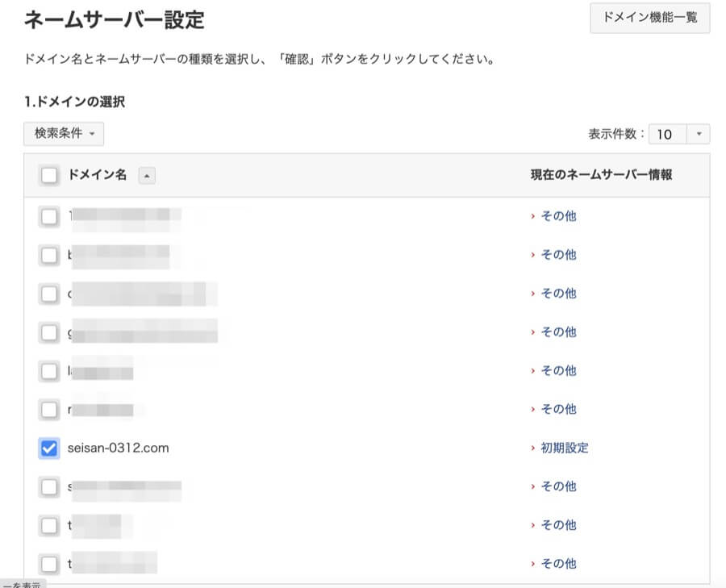Click the 現在のネームサーバー情報 column header

point(601,176)
